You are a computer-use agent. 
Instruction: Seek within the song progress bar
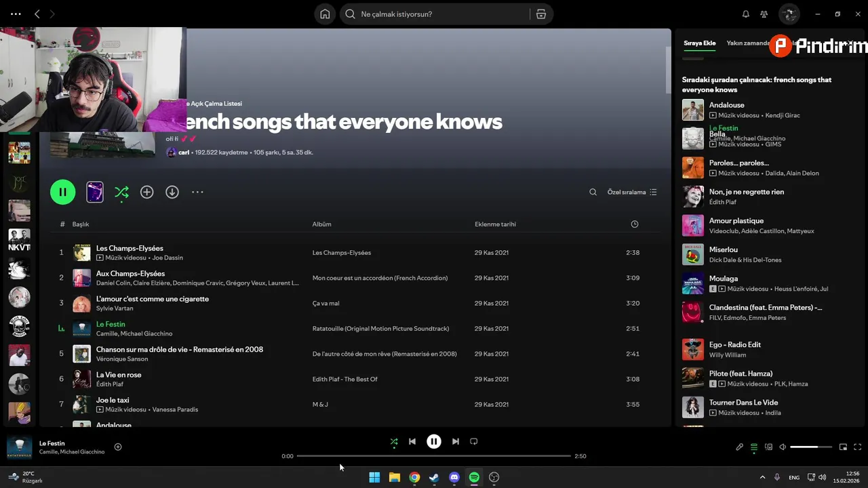click(434, 456)
